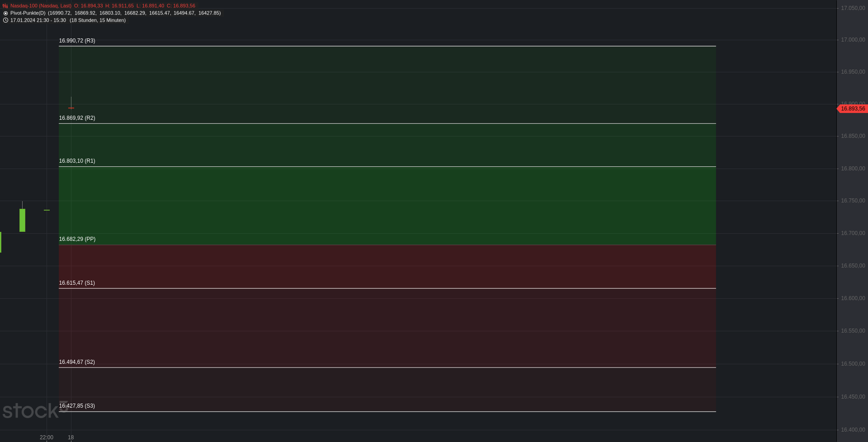Select the 16.869,92 (R2) resistance label
868x442 pixels.
click(77, 118)
